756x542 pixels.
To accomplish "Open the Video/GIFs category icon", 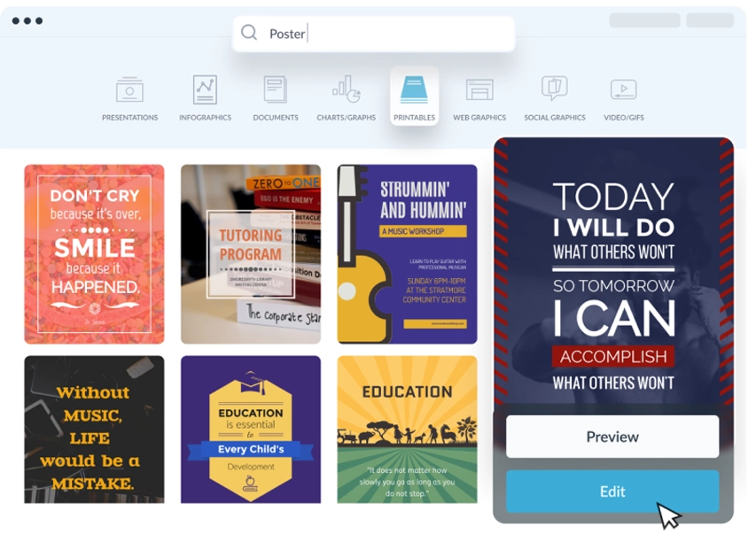I will 623,89.
